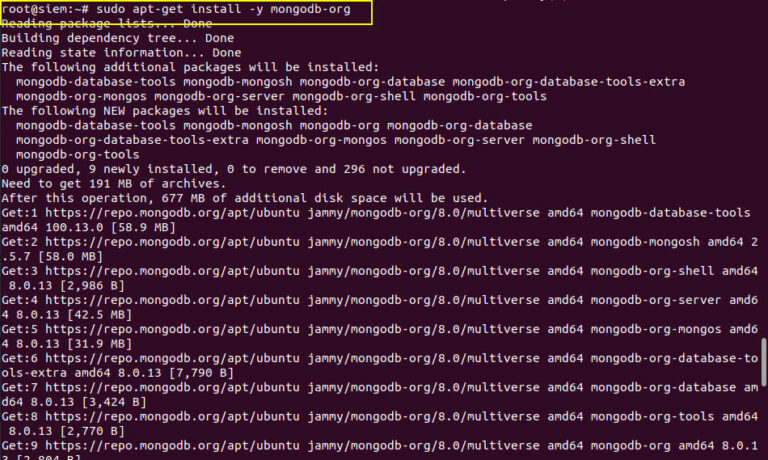The width and height of the screenshot is (768, 460).
Task: Click the '0 upgraded, 9 newly installed' summary line
Action: click(x=234, y=169)
